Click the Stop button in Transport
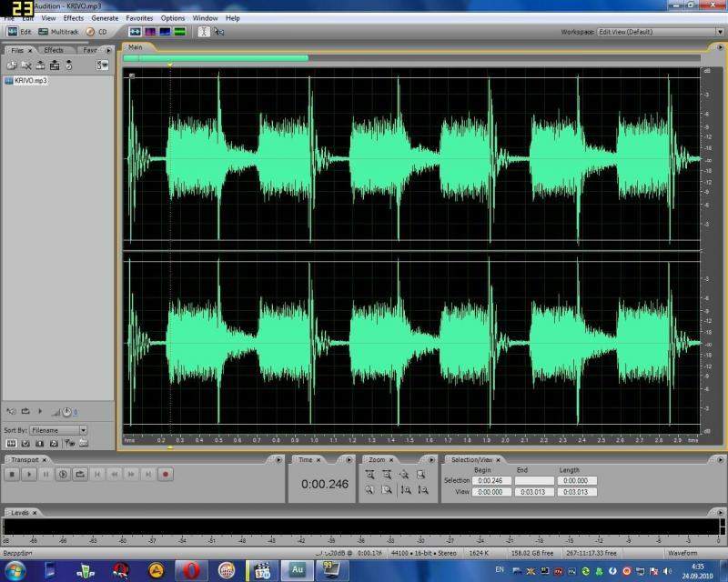Screen dimensions: 728x582 coord(12,474)
